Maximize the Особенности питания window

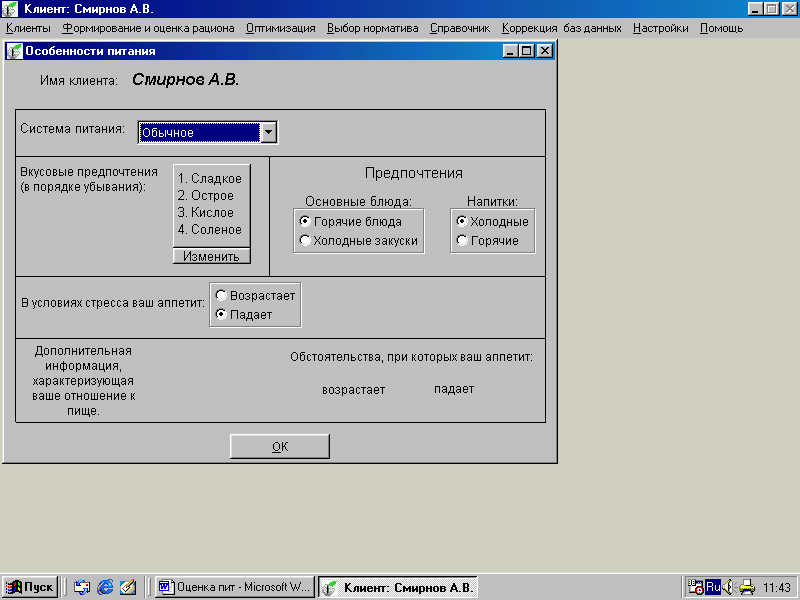[x=527, y=51]
